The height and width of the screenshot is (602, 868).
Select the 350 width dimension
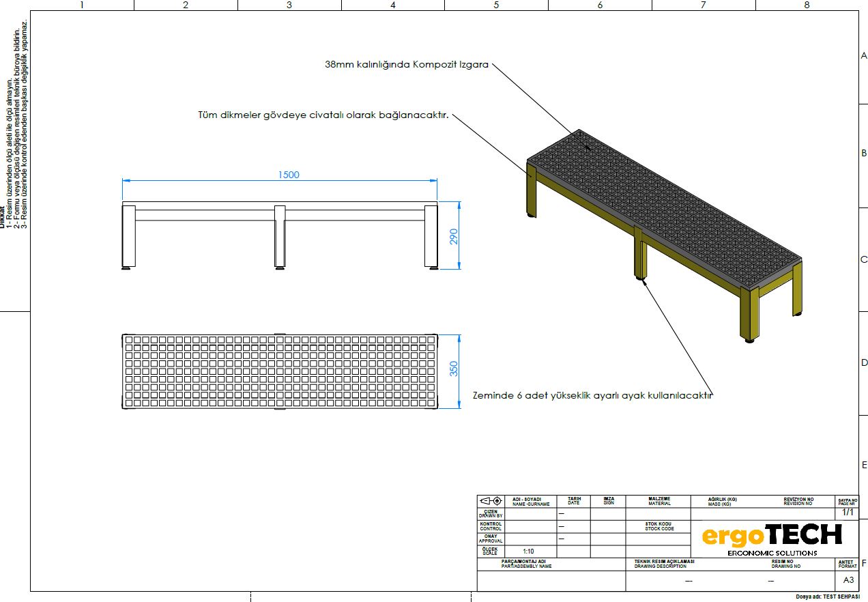click(x=454, y=369)
